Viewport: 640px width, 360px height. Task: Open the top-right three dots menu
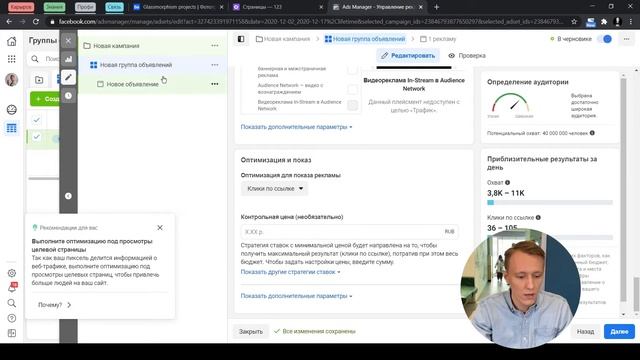point(627,39)
